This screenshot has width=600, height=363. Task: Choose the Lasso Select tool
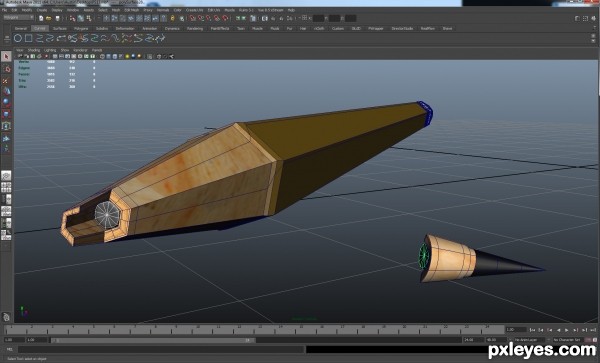pos(6,69)
